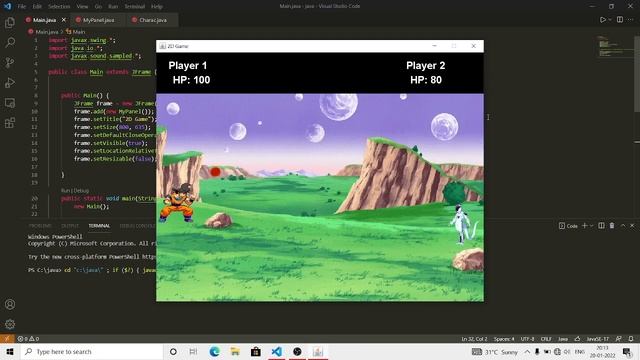This screenshot has height=360, width=640.
Task: Change CRLF end of line sequence
Action: 546,339
